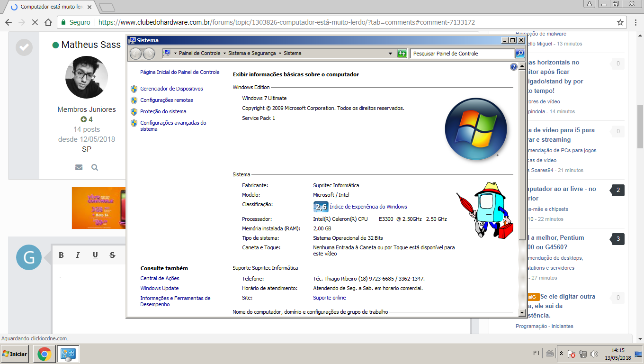Open Chrome from the taskbar
This screenshot has height=364, width=644.
45,354
